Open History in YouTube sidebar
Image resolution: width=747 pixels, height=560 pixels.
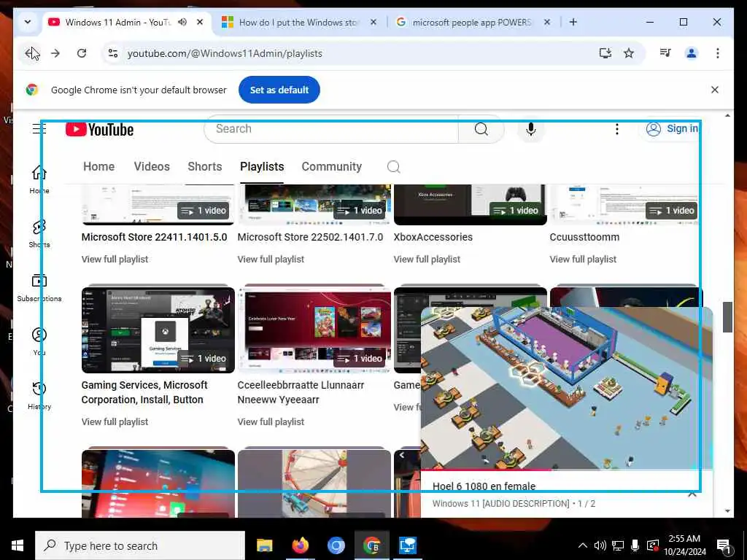(39, 395)
